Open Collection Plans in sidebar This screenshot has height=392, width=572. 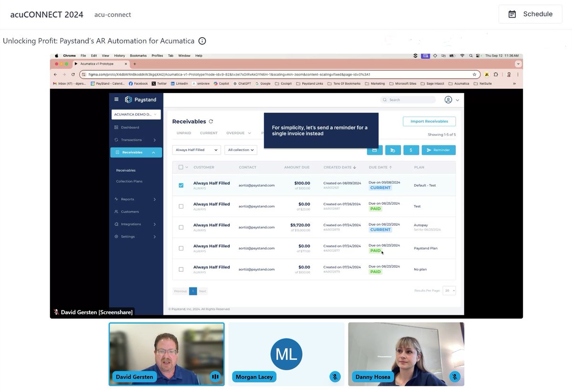(x=129, y=181)
